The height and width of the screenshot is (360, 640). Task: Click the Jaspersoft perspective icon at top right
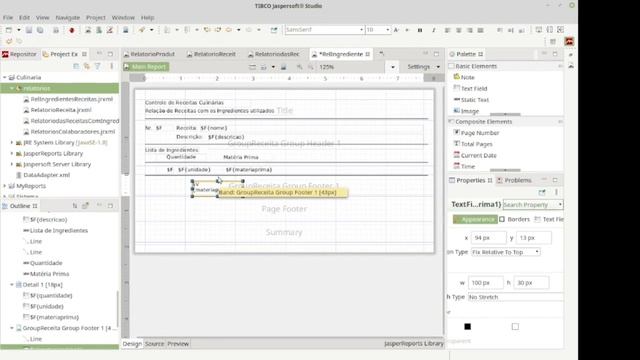click(x=569, y=41)
